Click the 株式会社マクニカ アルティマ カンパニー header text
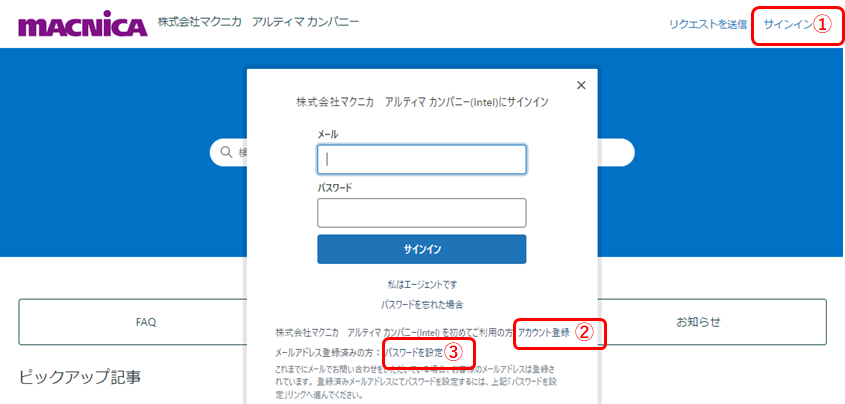845x404 pixels. pyautogui.click(x=258, y=23)
